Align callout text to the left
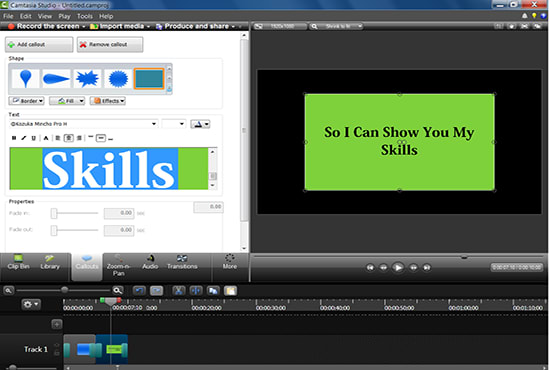Viewport: 550px width, 370px height. point(58,138)
